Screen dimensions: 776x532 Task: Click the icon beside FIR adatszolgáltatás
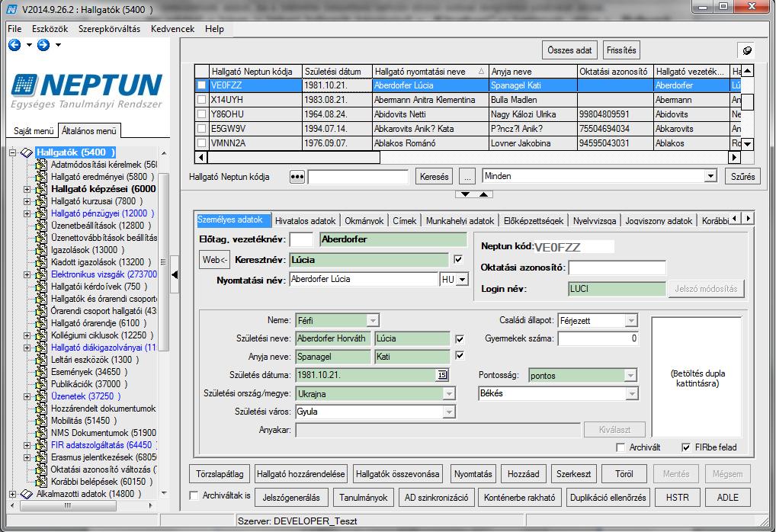(41, 445)
